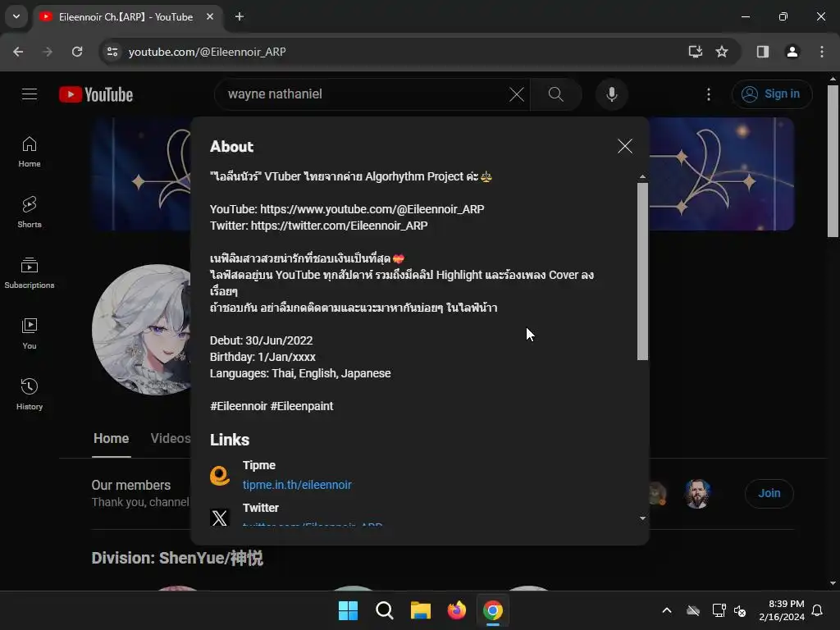The width and height of the screenshot is (840, 630).
Task: Open the YouTube guide hamburger menu
Action: [30, 94]
